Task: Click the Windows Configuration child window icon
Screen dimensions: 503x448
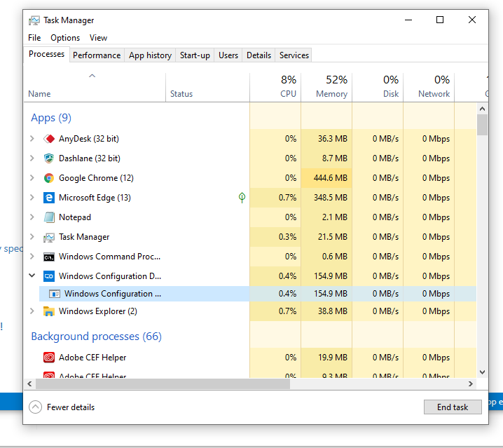Action: point(55,294)
